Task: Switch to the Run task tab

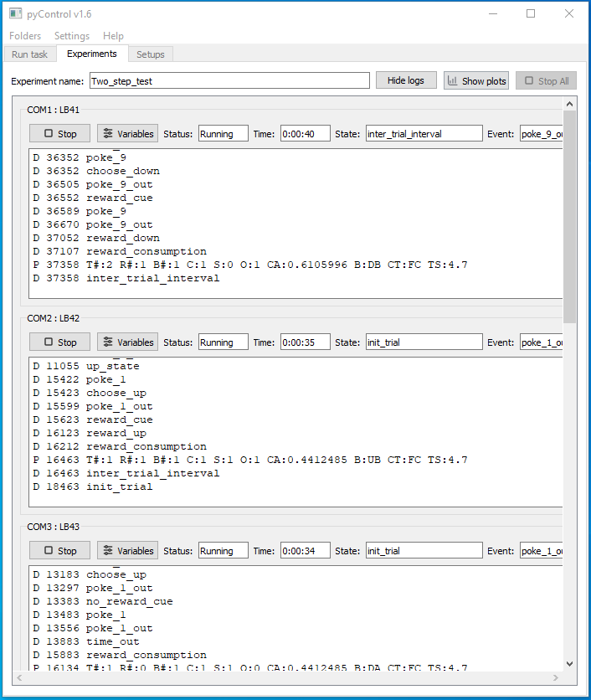Action: pyautogui.click(x=29, y=54)
